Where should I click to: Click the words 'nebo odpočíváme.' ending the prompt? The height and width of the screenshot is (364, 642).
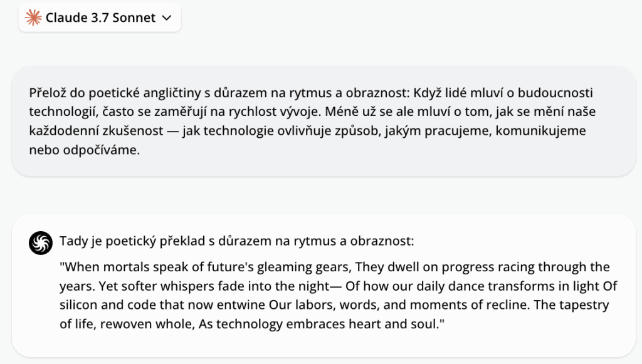click(85, 150)
